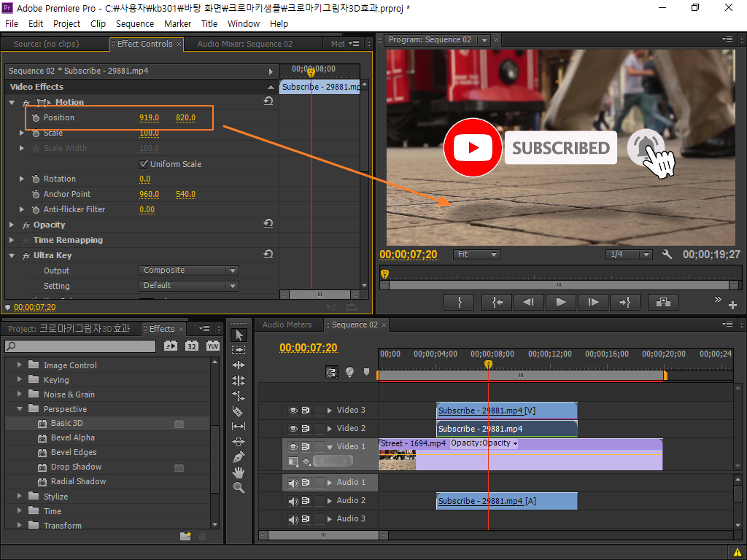Open the 1/4 playback resolution dropdown
This screenshot has height=560, width=747.
coord(629,254)
